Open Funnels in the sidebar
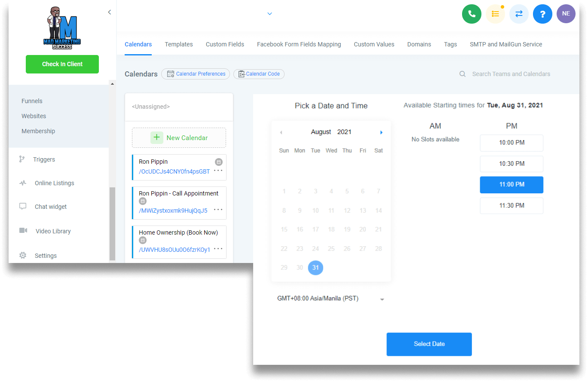 tap(32, 101)
